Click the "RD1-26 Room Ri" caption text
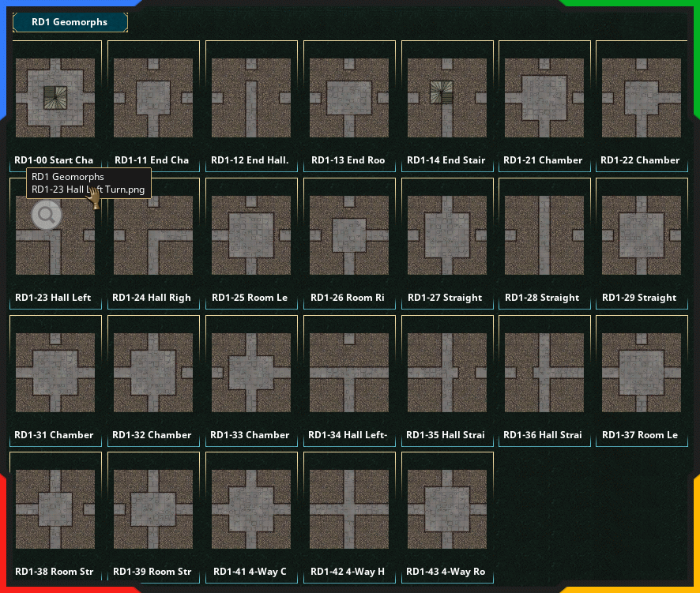The height and width of the screenshot is (593, 700). (x=348, y=298)
